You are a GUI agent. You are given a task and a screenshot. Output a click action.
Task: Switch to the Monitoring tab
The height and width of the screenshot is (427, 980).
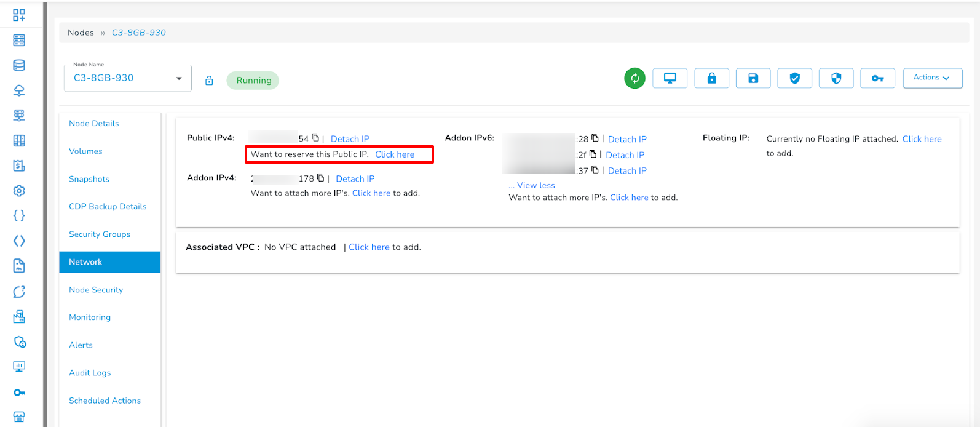coord(90,317)
